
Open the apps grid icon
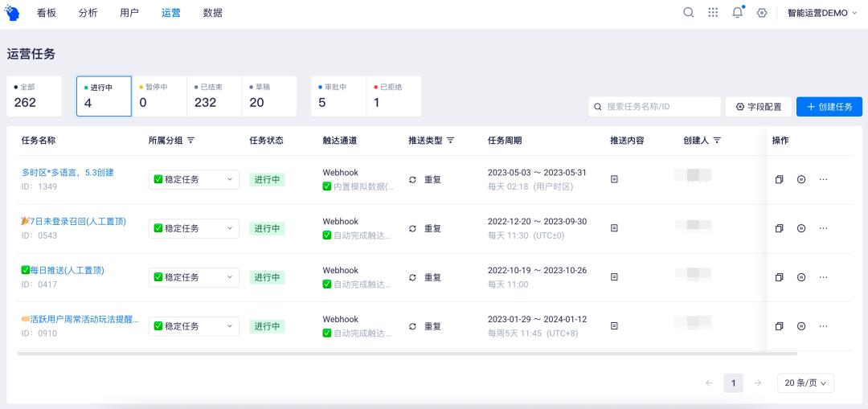pos(713,13)
